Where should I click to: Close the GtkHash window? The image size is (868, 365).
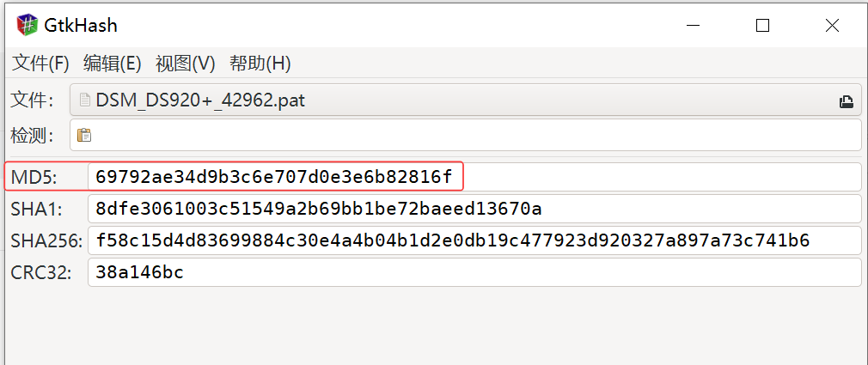(x=832, y=26)
